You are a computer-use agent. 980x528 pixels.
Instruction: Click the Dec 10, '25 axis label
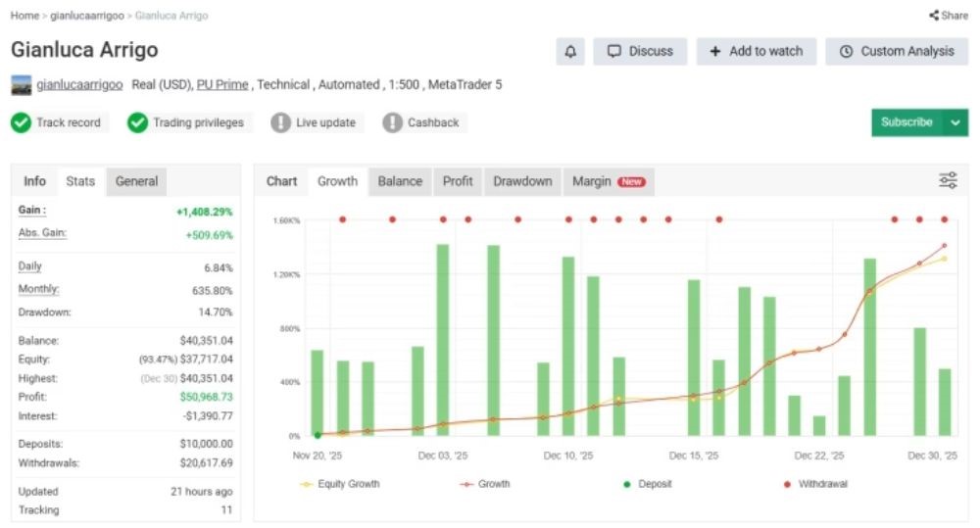point(568,456)
